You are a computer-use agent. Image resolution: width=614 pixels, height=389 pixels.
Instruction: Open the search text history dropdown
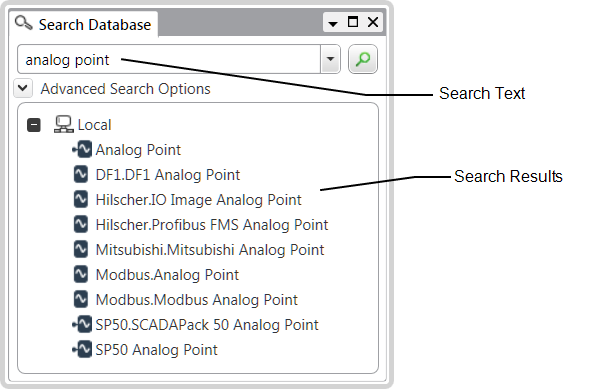point(330,59)
